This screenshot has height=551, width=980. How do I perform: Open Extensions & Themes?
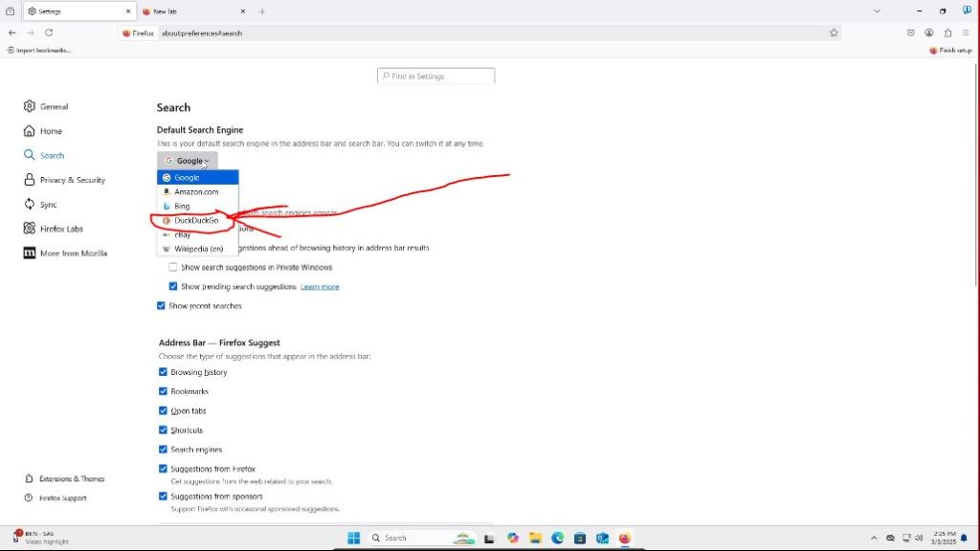[64, 478]
